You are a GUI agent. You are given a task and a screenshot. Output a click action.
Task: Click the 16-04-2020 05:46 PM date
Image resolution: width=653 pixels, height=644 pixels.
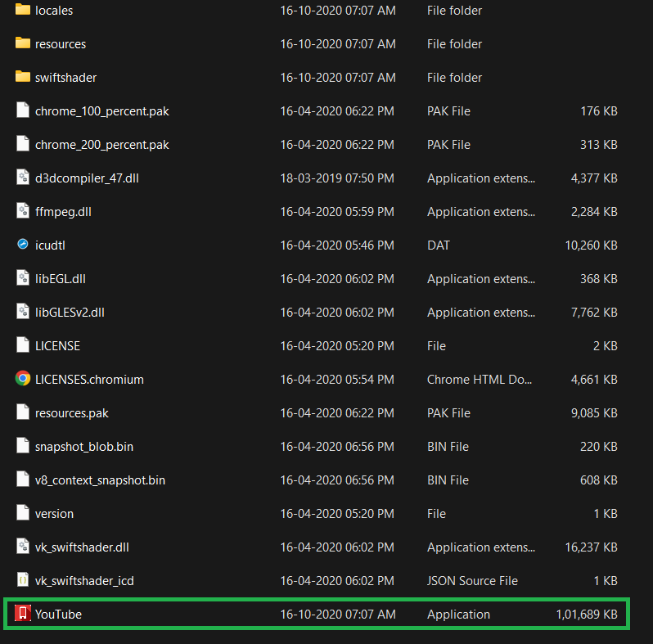pos(337,245)
